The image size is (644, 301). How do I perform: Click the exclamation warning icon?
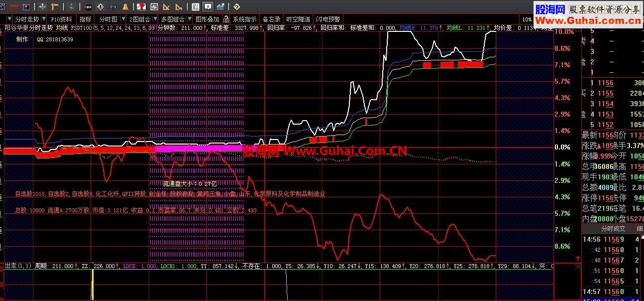[100, 7]
